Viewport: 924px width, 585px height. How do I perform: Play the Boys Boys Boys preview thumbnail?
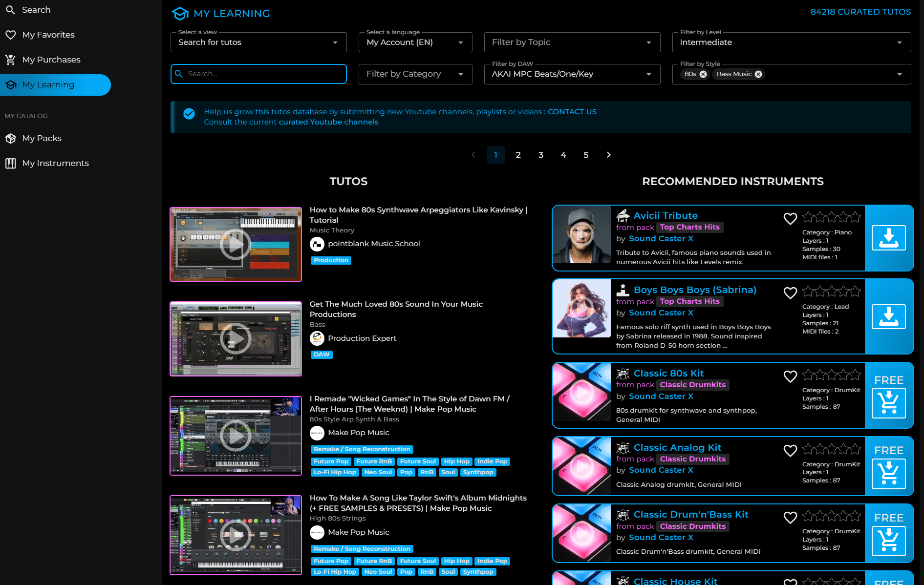pos(581,309)
